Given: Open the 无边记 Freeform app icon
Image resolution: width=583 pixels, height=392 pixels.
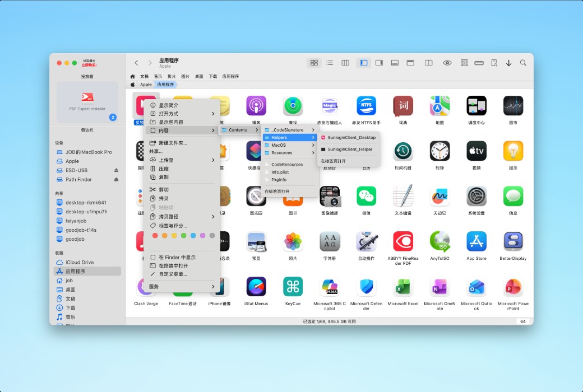Looking at the screenshot, I should pyautogui.click(x=440, y=196).
